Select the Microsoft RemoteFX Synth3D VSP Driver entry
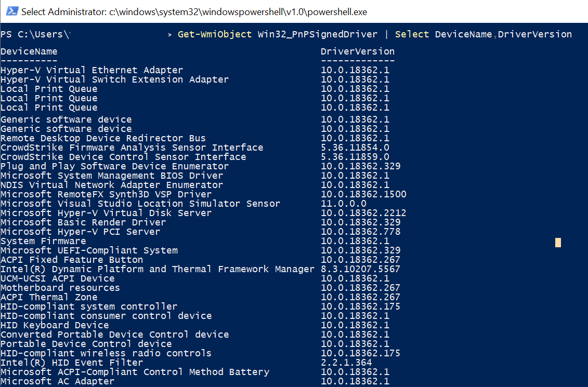The width and height of the screenshot is (588, 387). [x=107, y=194]
